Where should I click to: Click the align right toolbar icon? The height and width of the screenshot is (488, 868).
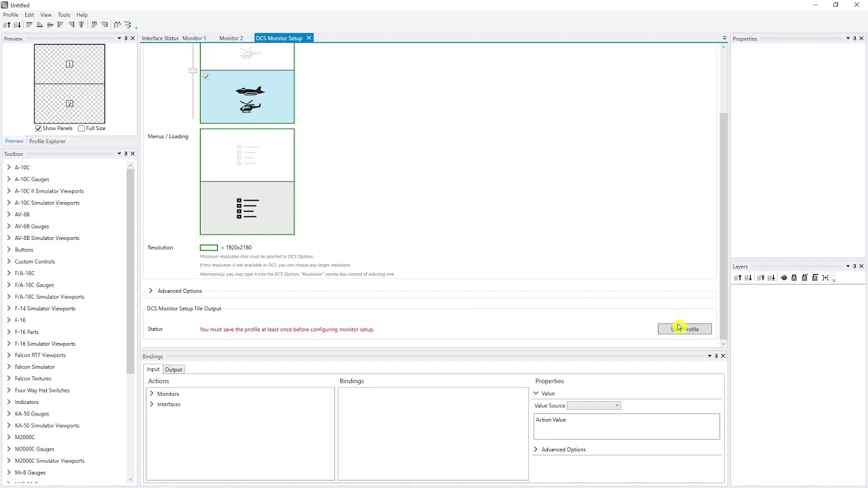pos(71,24)
